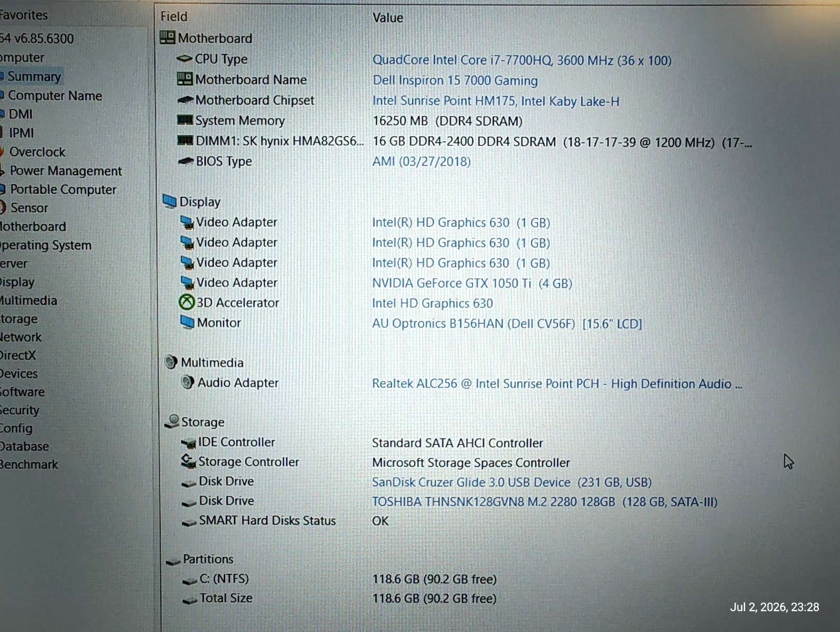Open the AU Optronics B156HAN monitor link
840x632 pixels.
(x=507, y=323)
